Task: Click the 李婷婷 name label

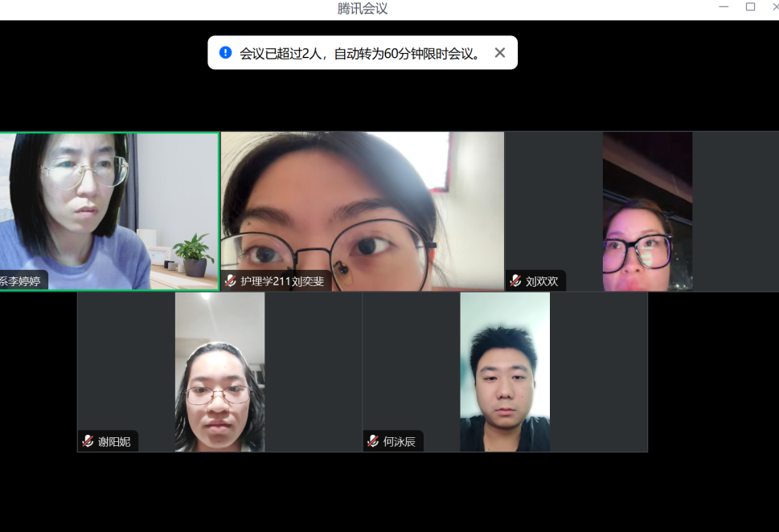Action: pyautogui.click(x=21, y=281)
